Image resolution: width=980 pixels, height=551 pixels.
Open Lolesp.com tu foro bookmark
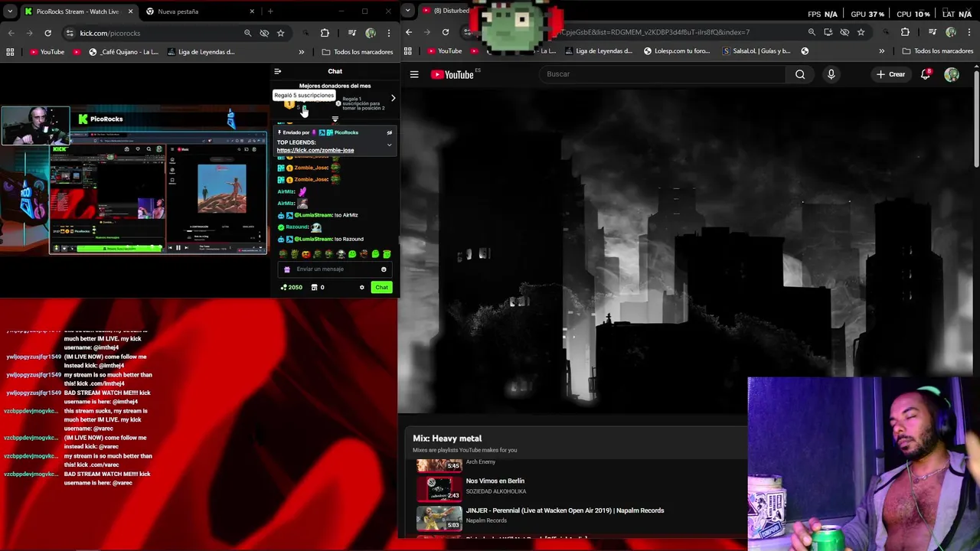tap(676, 51)
